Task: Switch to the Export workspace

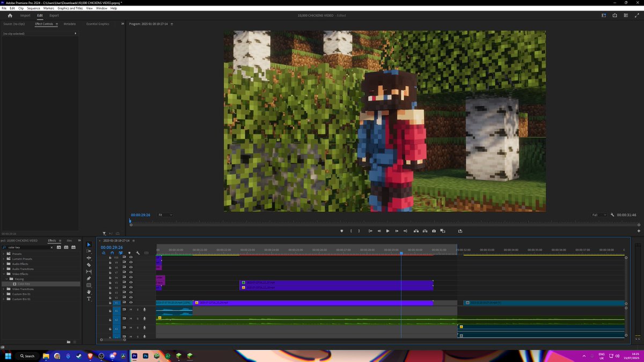Action: point(54,16)
